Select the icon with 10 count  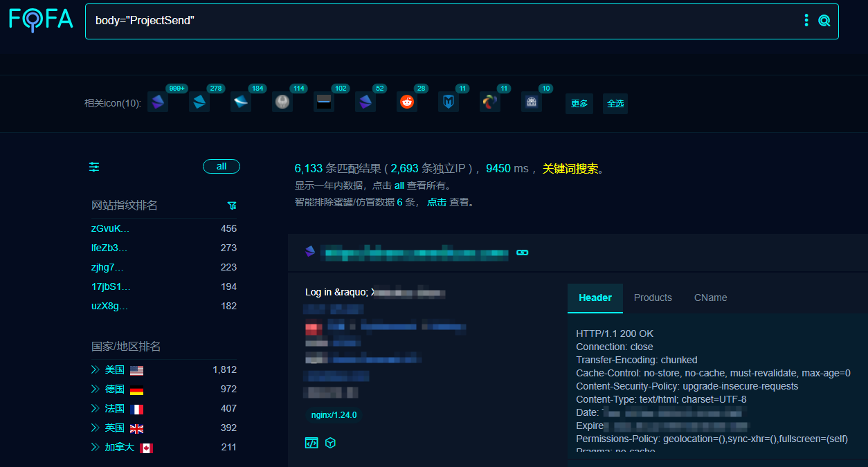point(532,102)
